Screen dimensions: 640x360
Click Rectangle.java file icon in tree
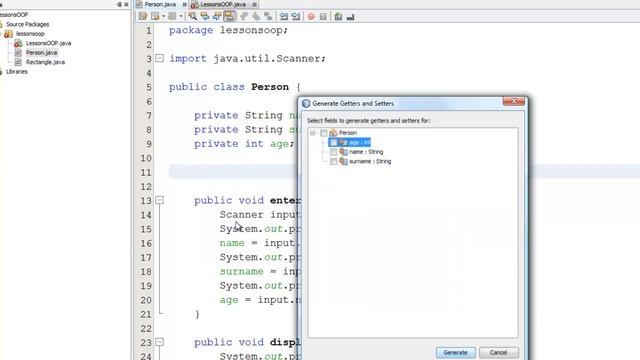[x=18, y=62]
